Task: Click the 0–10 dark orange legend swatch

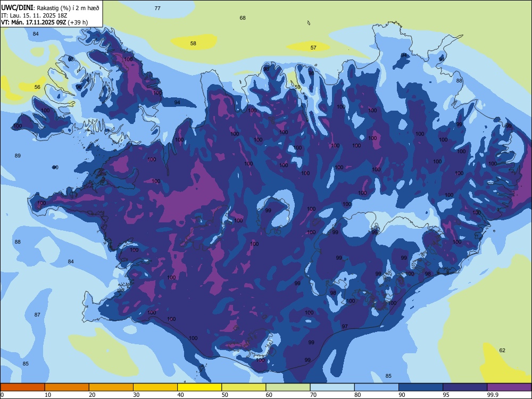Action: (22, 387)
